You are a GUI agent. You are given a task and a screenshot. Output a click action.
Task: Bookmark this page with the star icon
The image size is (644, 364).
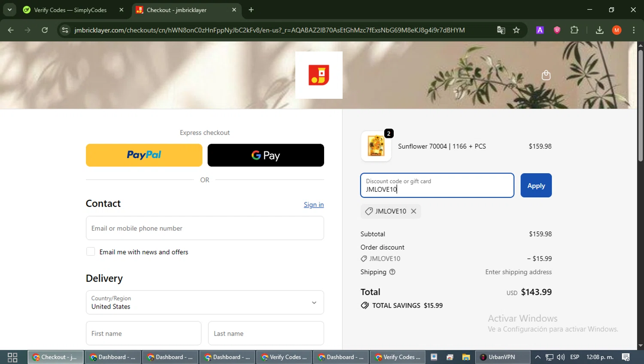click(516, 30)
